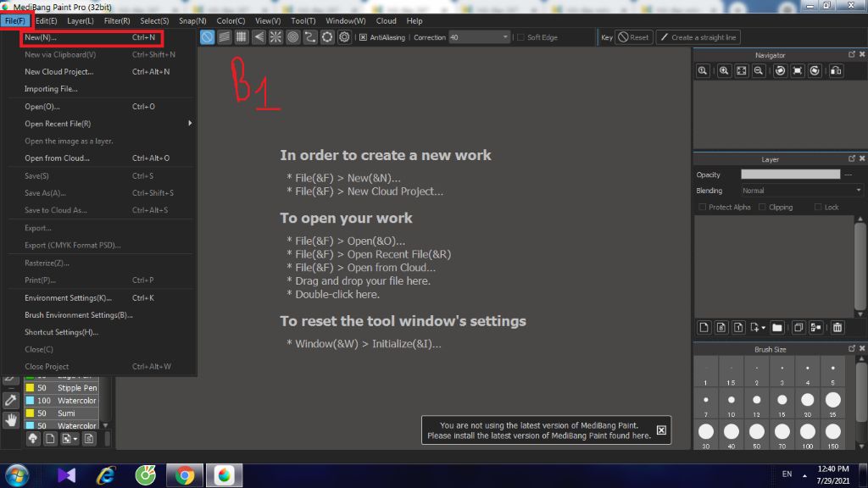This screenshot has height=488, width=868.
Task: Toggle the Soft Edge checkbox
Action: pos(520,37)
